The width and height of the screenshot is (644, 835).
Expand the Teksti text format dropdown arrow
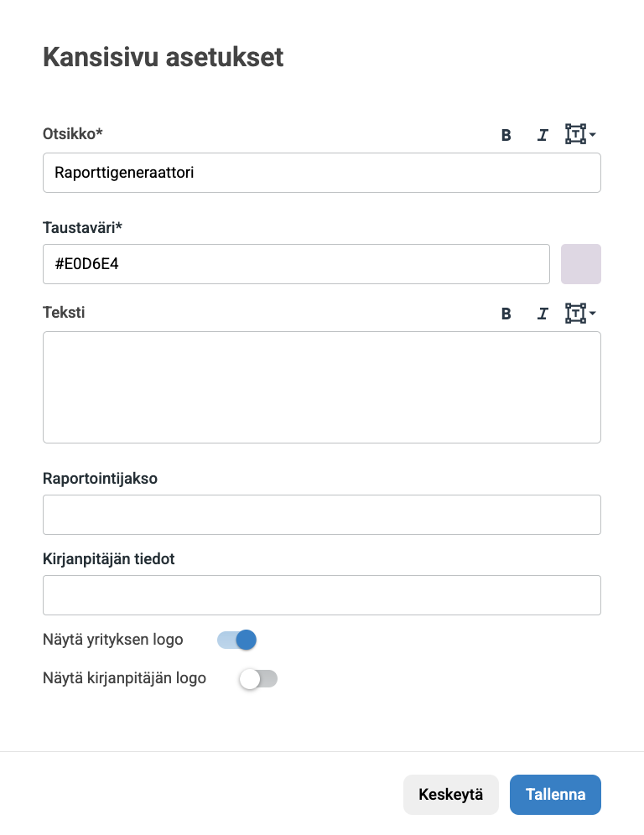[593, 314]
